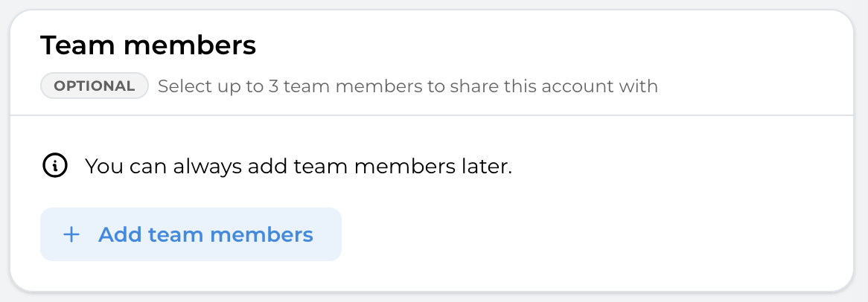Click the plus icon in the button
Image resolution: width=868 pixels, height=302 pixels.
(x=71, y=235)
